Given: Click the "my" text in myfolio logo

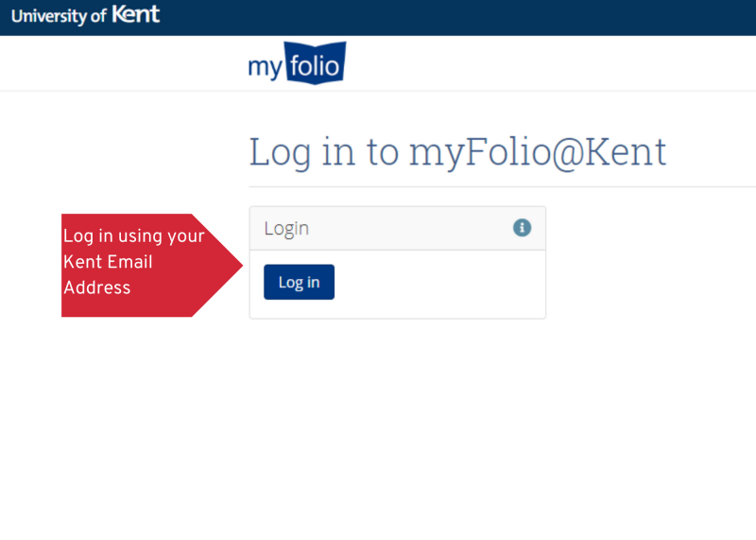Looking at the screenshot, I should pyautogui.click(x=266, y=66).
